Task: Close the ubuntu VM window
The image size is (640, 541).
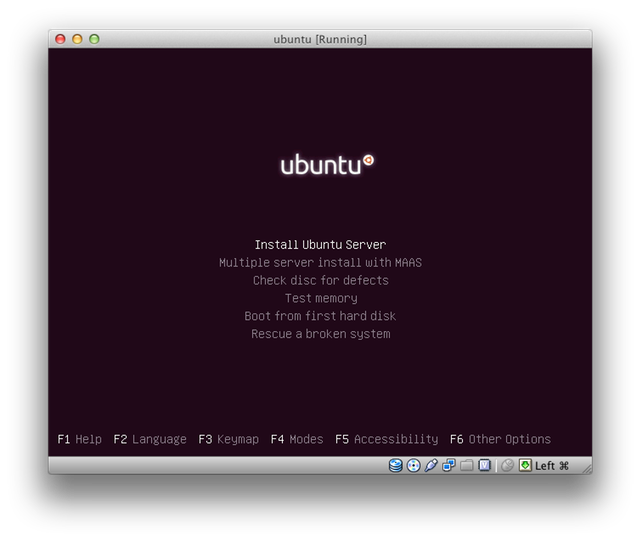Action: [x=60, y=39]
